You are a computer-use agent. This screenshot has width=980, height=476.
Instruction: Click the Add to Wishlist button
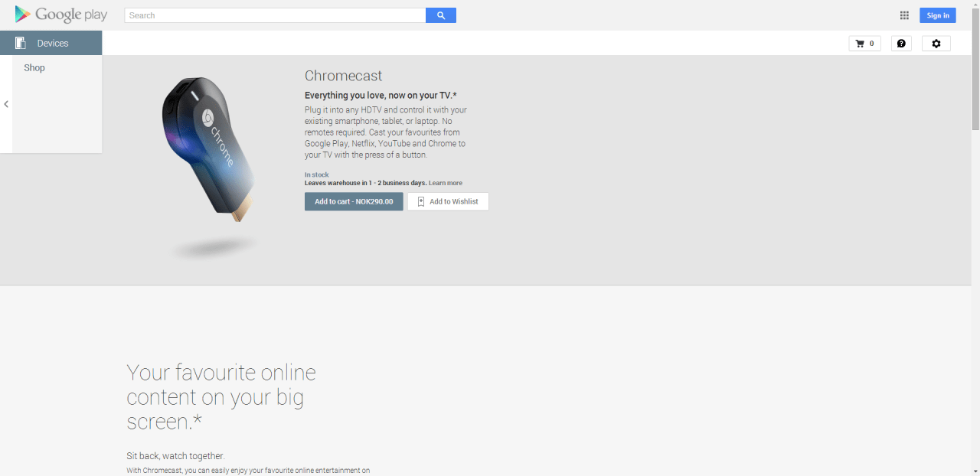(448, 201)
